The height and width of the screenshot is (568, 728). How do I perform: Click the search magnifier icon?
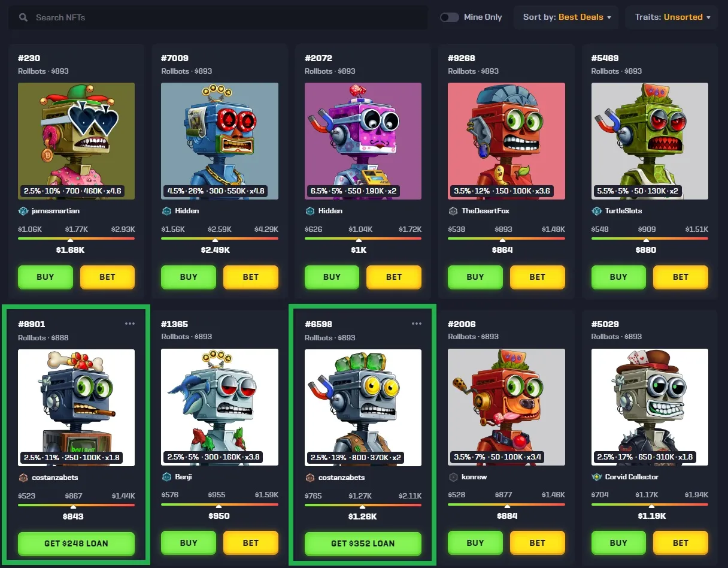pyautogui.click(x=23, y=17)
